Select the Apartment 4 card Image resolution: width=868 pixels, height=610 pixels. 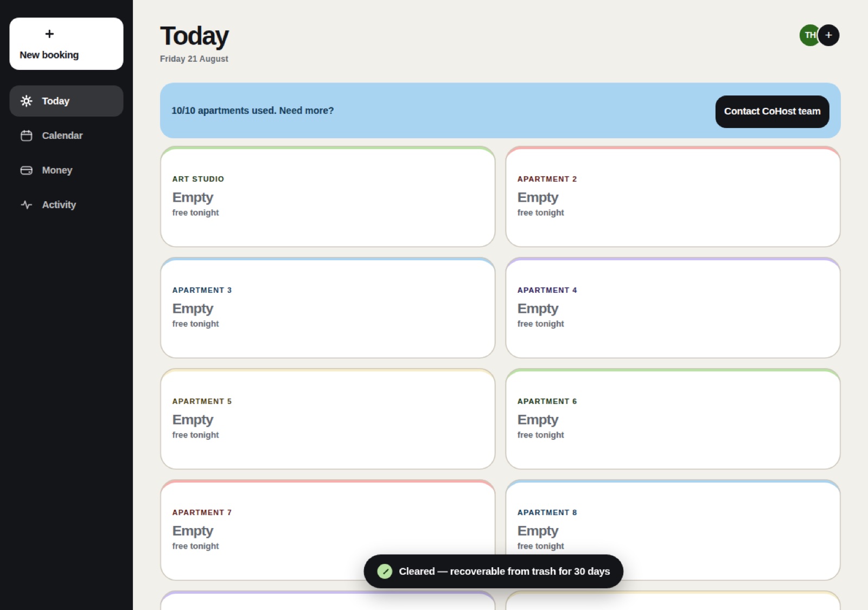click(x=673, y=308)
